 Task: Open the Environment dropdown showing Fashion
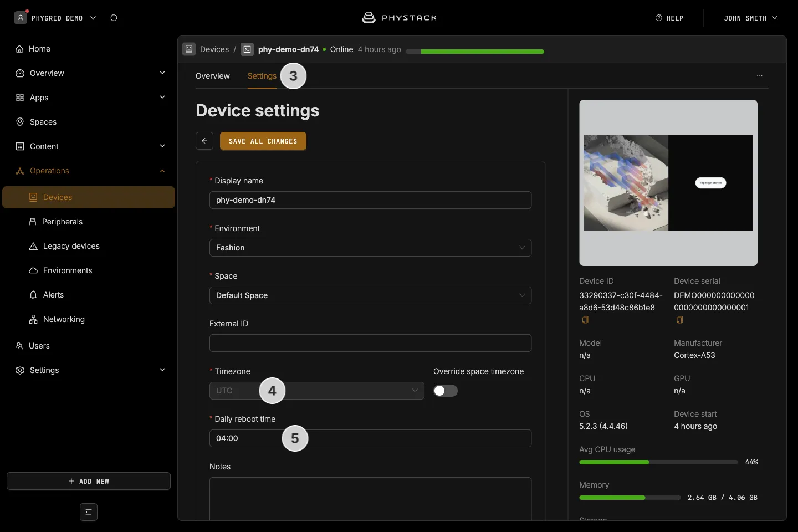click(370, 248)
